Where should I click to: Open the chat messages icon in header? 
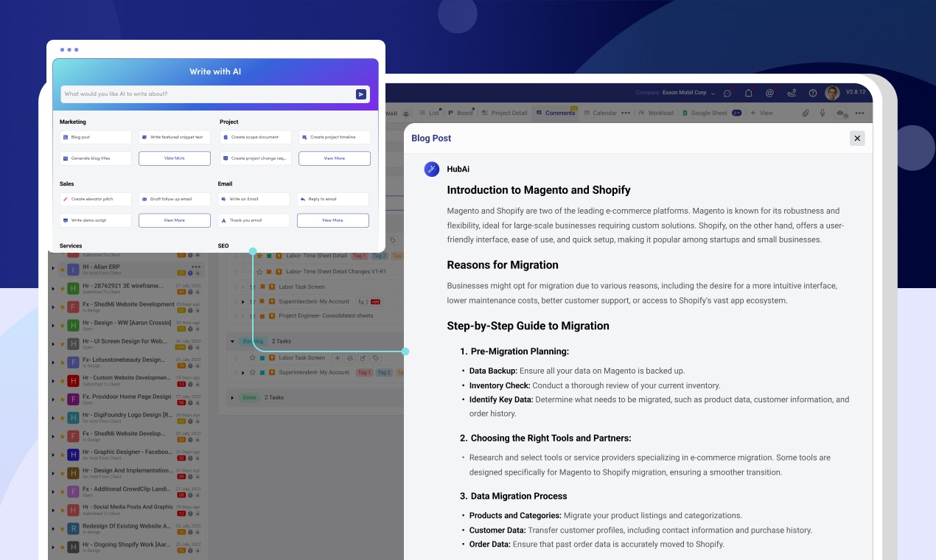(x=727, y=93)
